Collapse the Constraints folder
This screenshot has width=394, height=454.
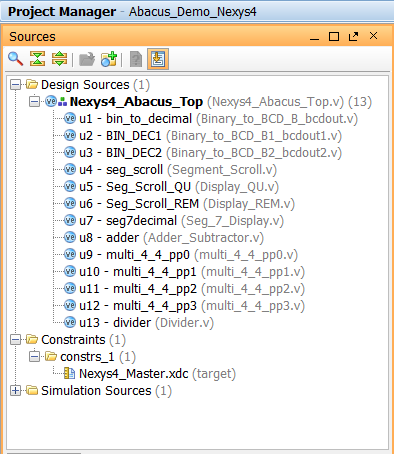pyautogui.click(x=15, y=340)
